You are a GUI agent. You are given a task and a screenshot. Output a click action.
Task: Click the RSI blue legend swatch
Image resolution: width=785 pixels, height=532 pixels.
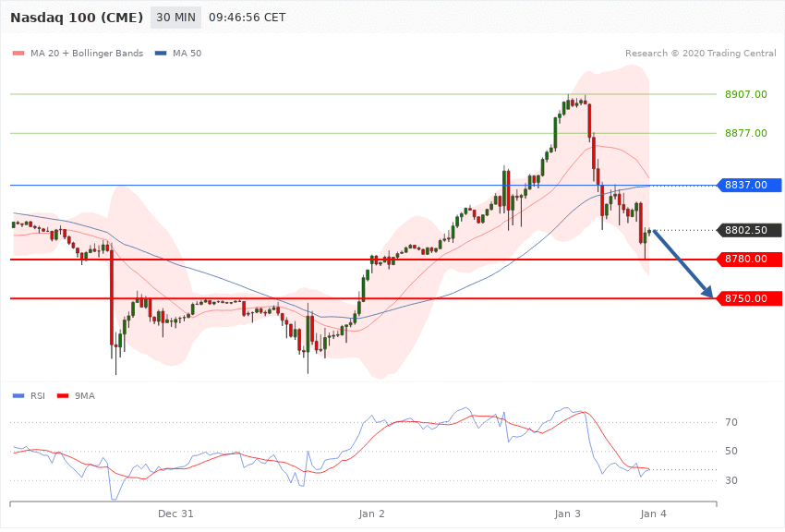tap(18, 396)
